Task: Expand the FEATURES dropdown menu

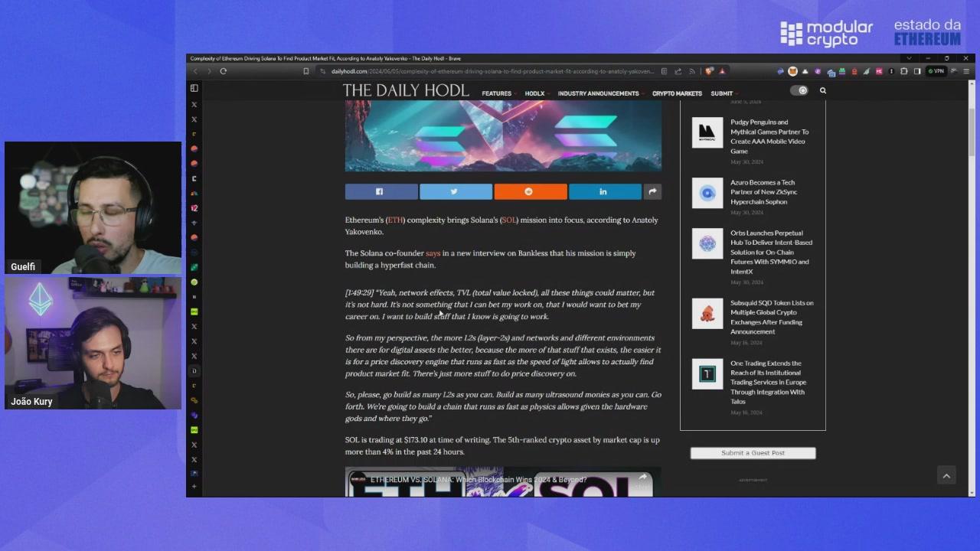Action: [496, 93]
